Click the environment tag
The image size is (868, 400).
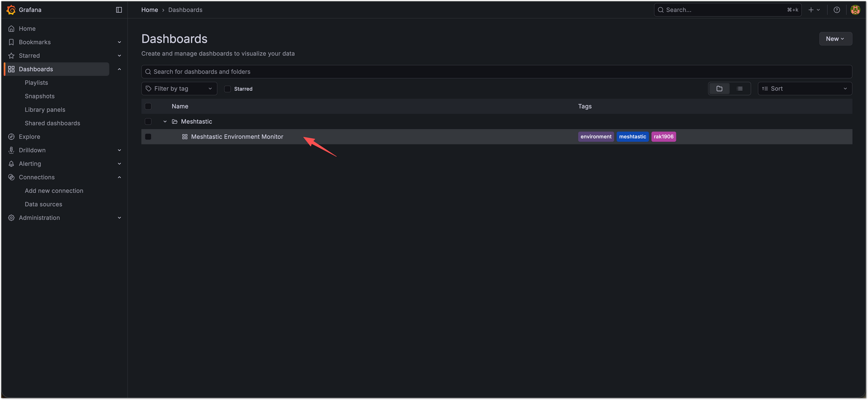[x=596, y=136]
